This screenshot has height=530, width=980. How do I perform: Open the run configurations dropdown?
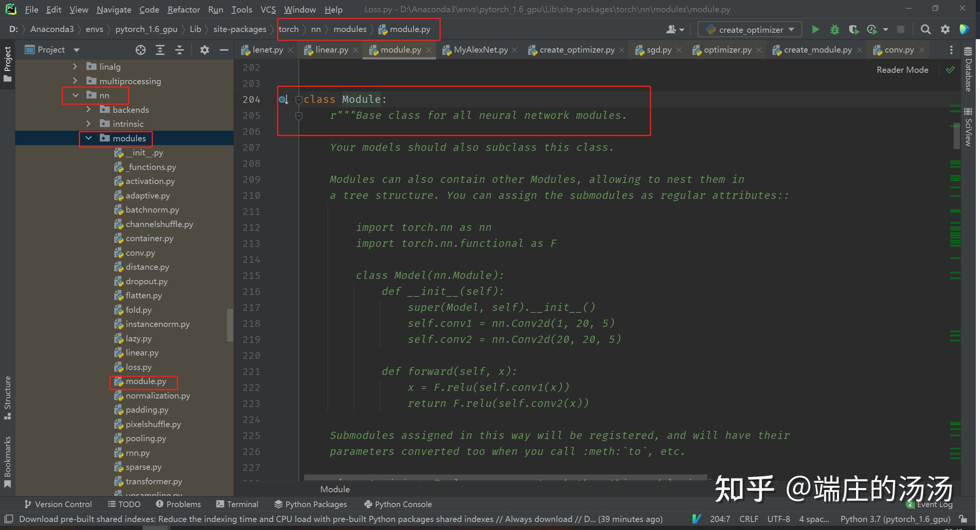pyautogui.click(x=792, y=29)
